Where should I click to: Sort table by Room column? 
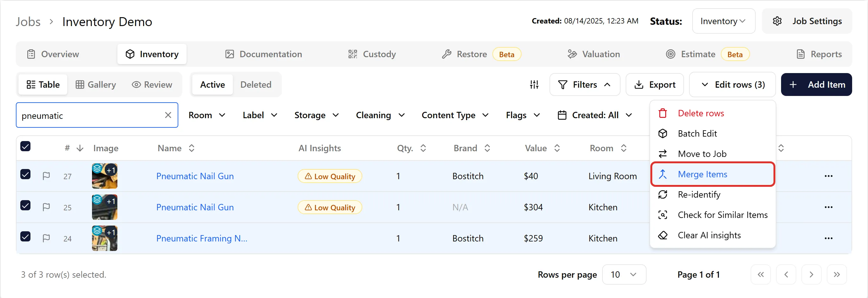[624, 148]
